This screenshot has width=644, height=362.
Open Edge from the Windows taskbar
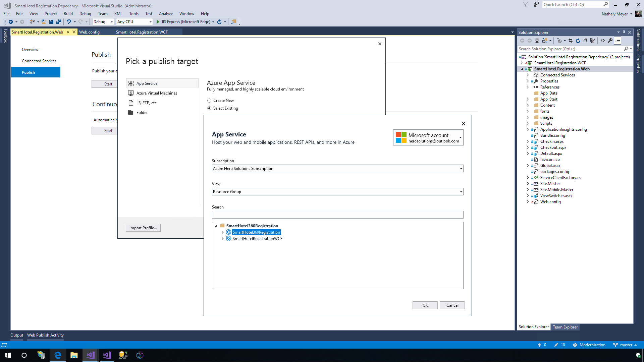[58, 355]
